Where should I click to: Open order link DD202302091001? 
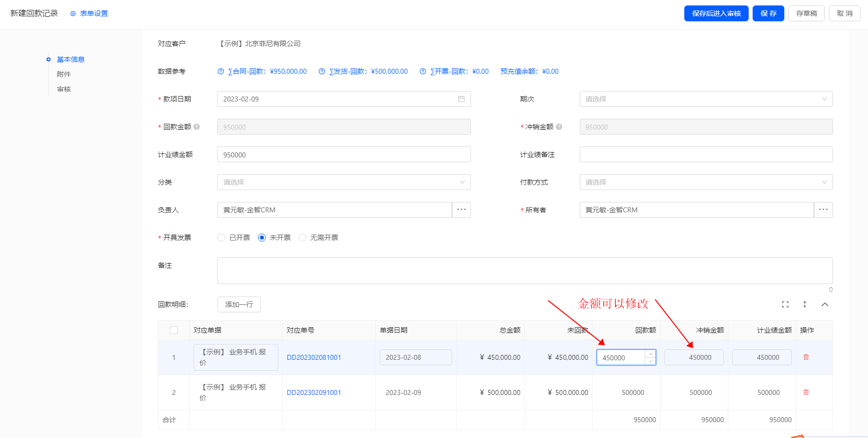click(314, 392)
